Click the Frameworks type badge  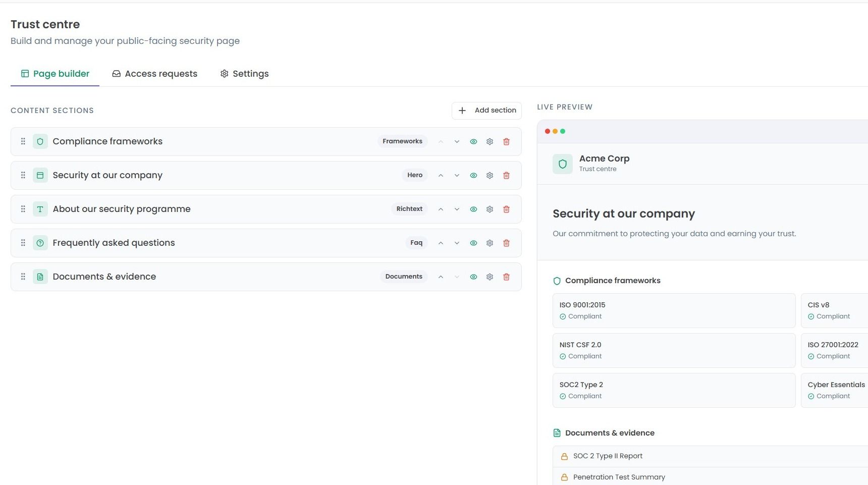click(x=402, y=141)
